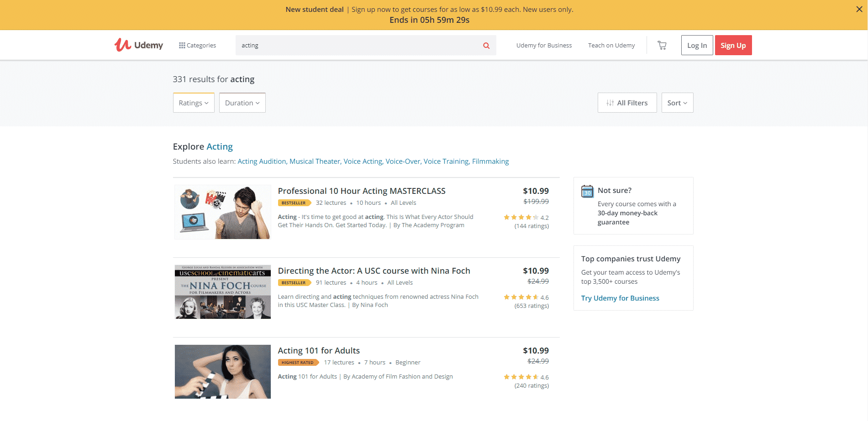Click the Log In button
The height and width of the screenshot is (421, 868).
pyautogui.click(x=697, y=45)
